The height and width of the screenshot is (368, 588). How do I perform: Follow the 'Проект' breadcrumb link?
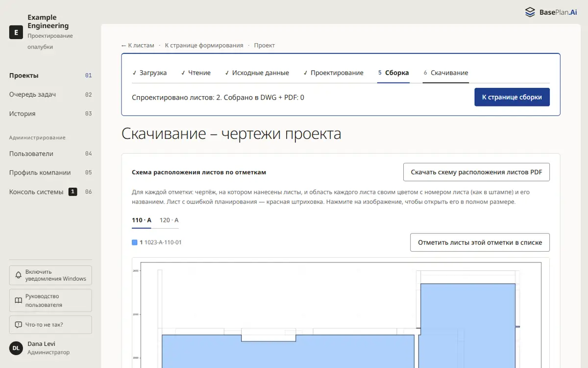pos(265,45)
